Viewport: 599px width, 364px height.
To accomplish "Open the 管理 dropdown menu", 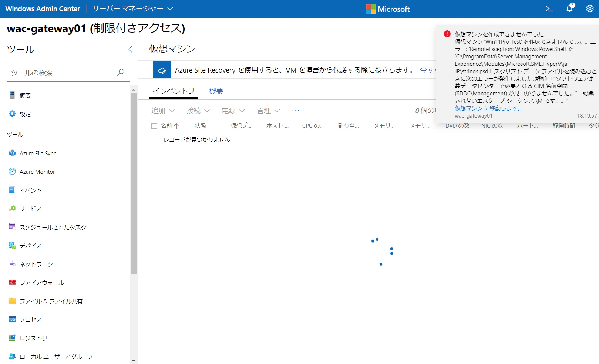I will coord(268,111).
